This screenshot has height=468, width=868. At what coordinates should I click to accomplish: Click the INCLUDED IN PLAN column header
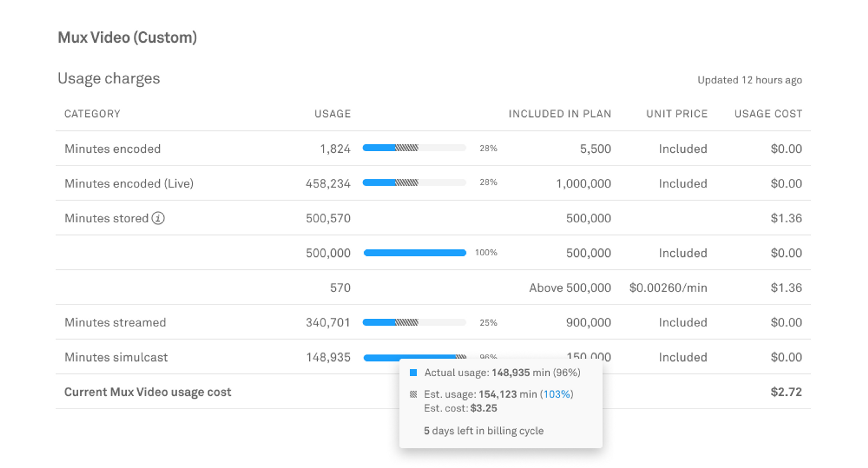pos(560,113)
